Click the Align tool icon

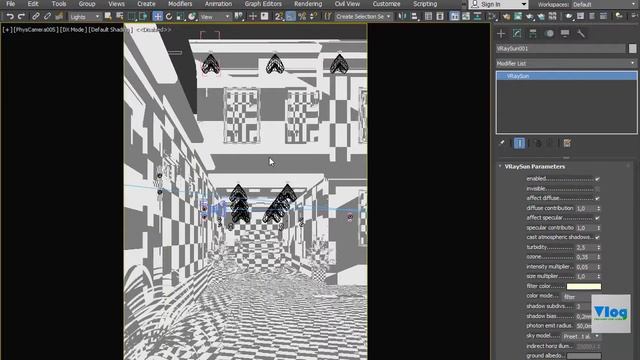pyautogui.click(x=415, y=17)
